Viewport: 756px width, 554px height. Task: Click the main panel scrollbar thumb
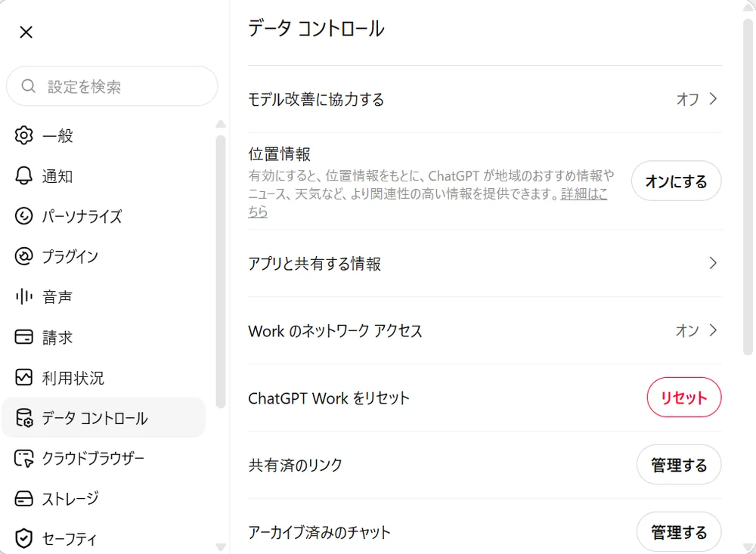(x=748, y=187)
